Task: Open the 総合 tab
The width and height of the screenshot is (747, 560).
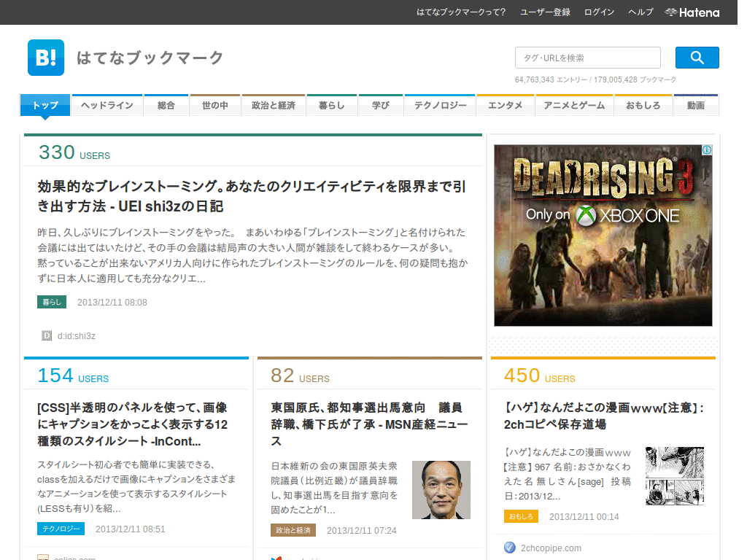Action: 166,105
